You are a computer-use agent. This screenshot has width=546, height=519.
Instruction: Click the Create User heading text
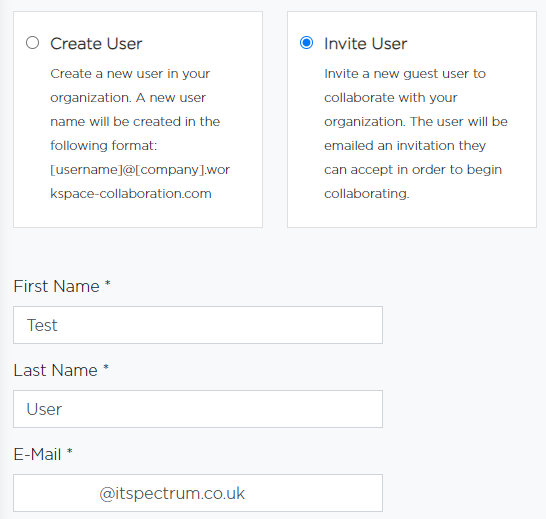[96, 44]
